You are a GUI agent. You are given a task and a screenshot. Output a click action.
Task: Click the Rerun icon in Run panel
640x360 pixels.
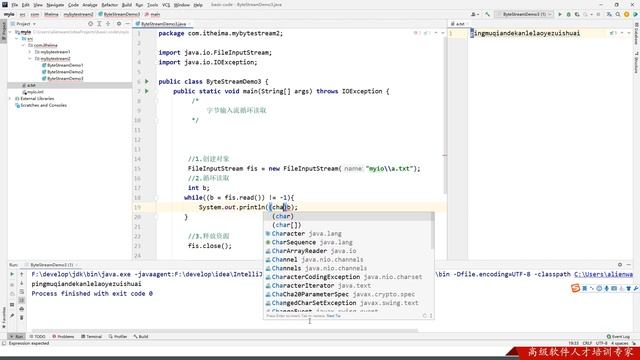coord(12,274)
